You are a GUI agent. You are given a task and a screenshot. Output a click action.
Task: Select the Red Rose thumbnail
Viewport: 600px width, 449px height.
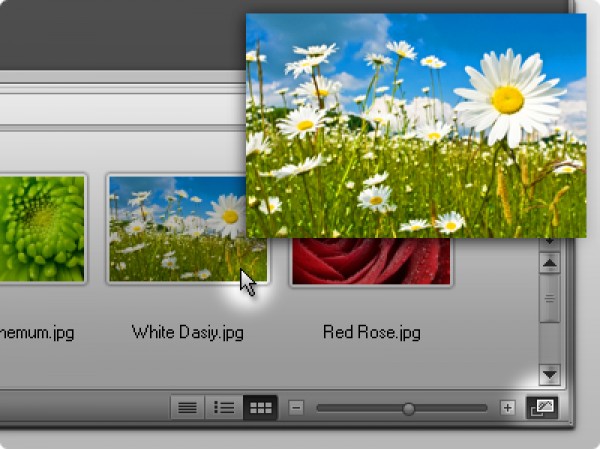point(371,261)
